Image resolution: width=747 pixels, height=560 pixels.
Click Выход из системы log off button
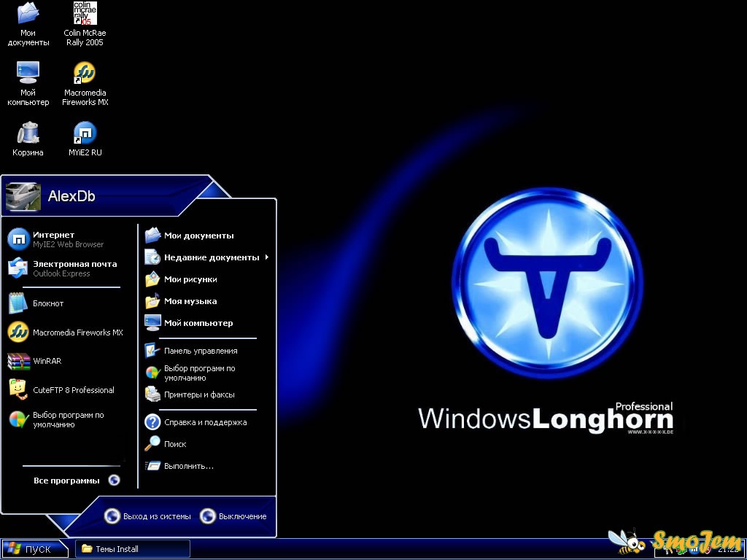tap(147, 516)
